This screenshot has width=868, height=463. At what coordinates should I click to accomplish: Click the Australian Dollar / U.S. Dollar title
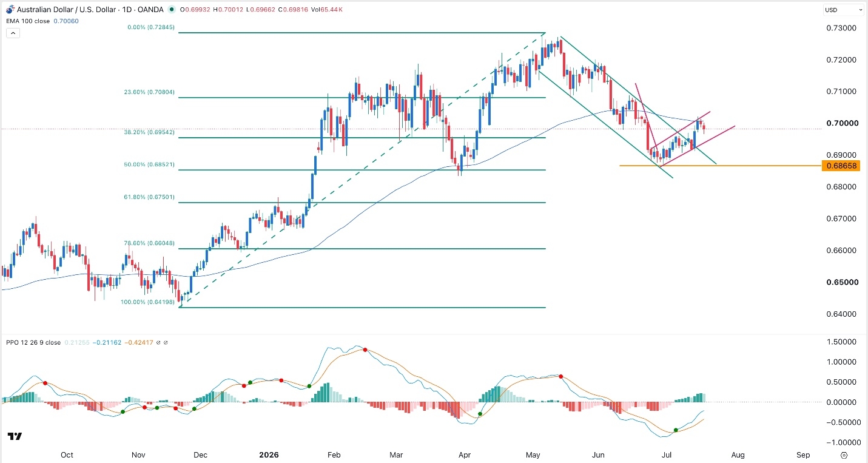click(67, 9)
